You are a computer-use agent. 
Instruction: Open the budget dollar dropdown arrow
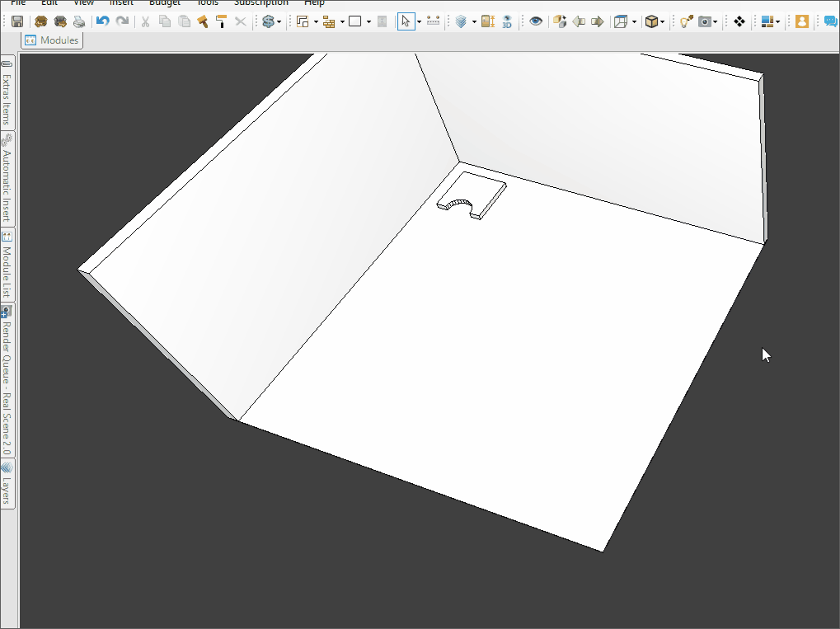(x=279, y=22)
